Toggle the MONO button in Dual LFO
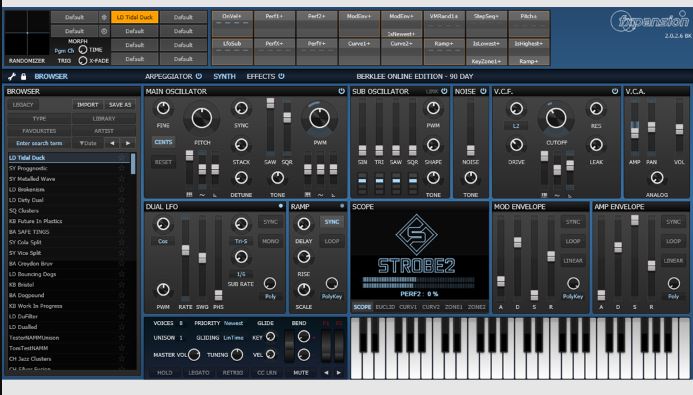 point(270,241)
